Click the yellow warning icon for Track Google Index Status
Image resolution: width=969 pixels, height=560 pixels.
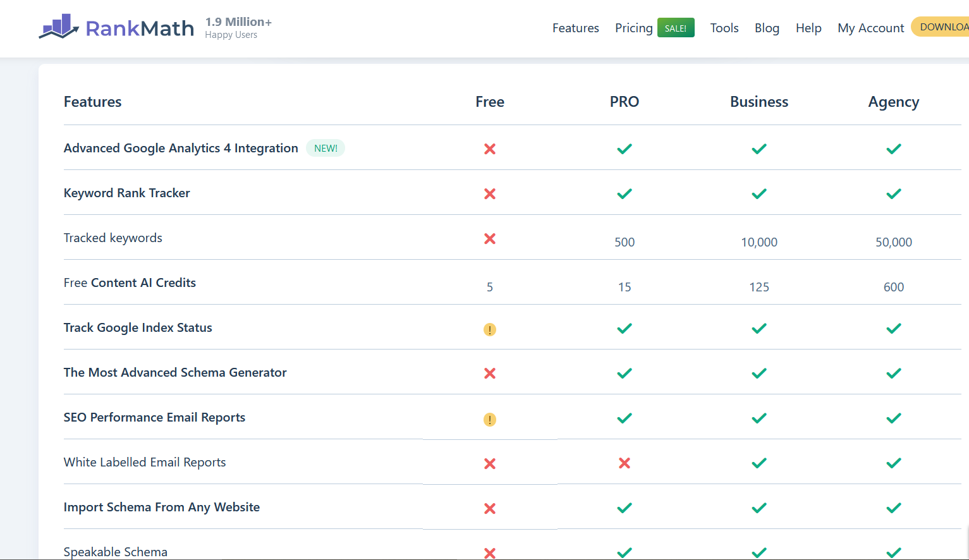490,329
